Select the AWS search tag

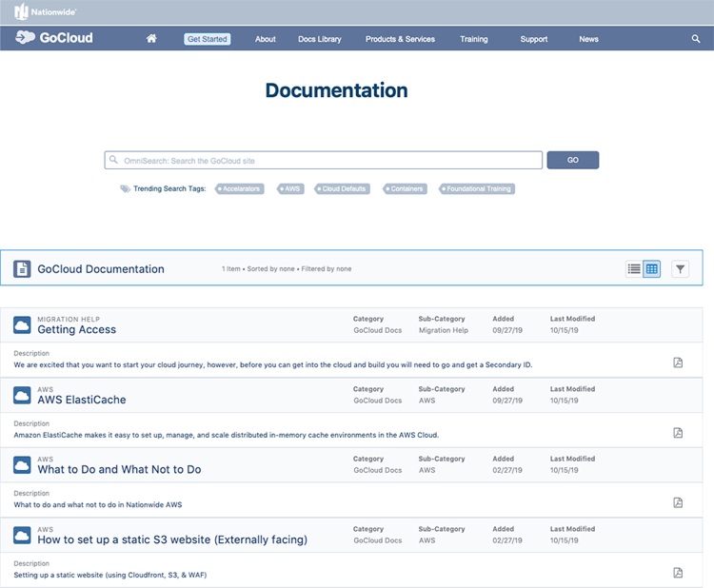pyautogui.click(x=290, y=188)
